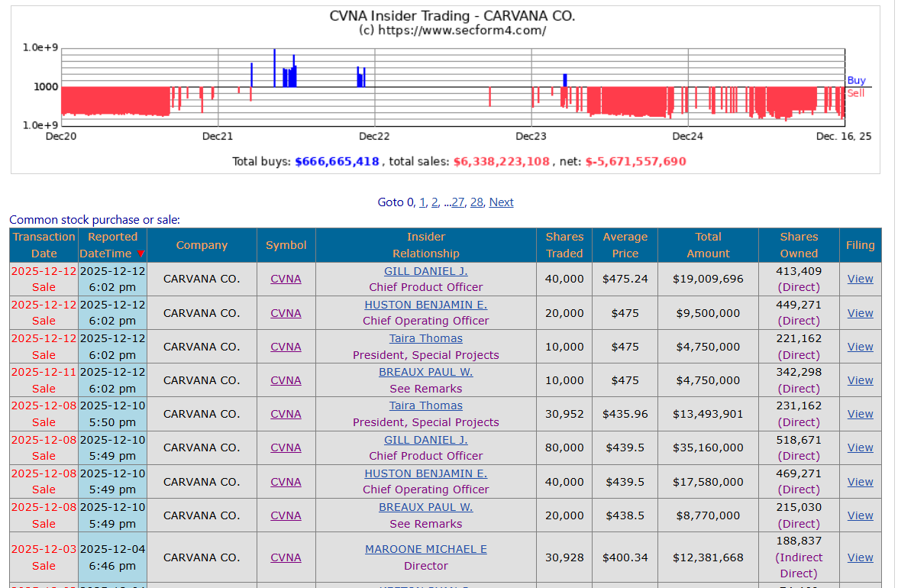Go to page 1 of results
Image resolution: width=898 pixels, height=588 pixels.
click(422, 202)
